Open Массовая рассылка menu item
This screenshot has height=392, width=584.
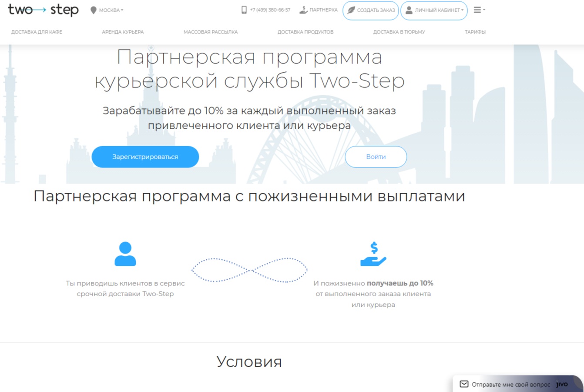211,32
